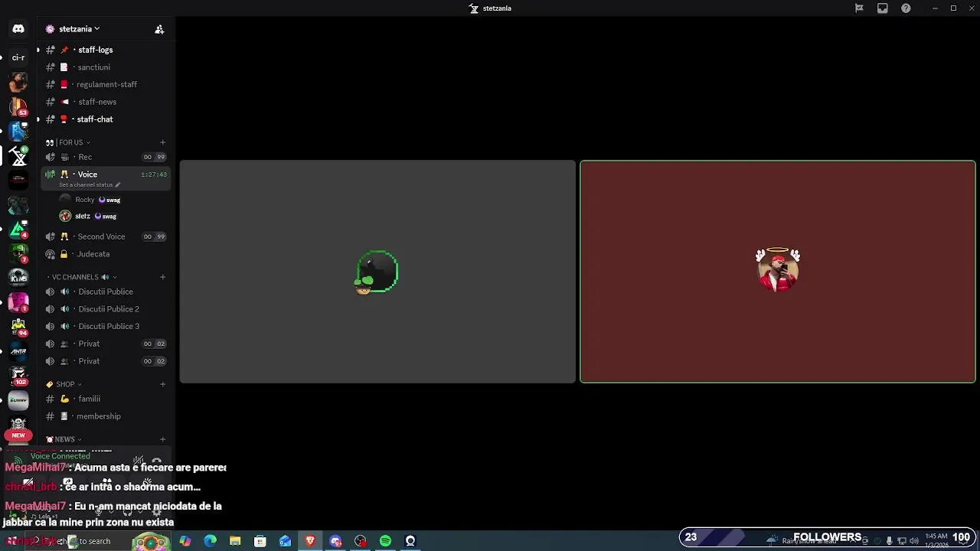The width and height of the screenshot is (980, 551).
Task: Toggle noise suppression next to Voice Connected
Action: 138,461
